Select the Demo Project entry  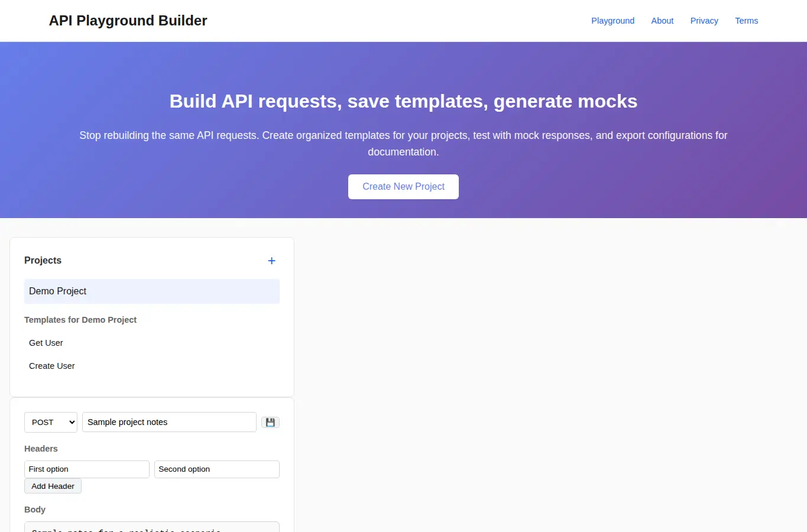click(x=152, y=291)
